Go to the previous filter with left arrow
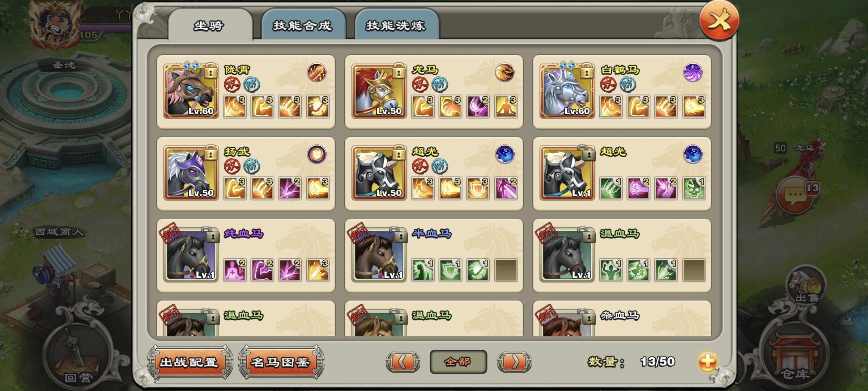Image resolution: width=868 pixels, height=391 pixels. pyautogui.click(x=403, y=361)
